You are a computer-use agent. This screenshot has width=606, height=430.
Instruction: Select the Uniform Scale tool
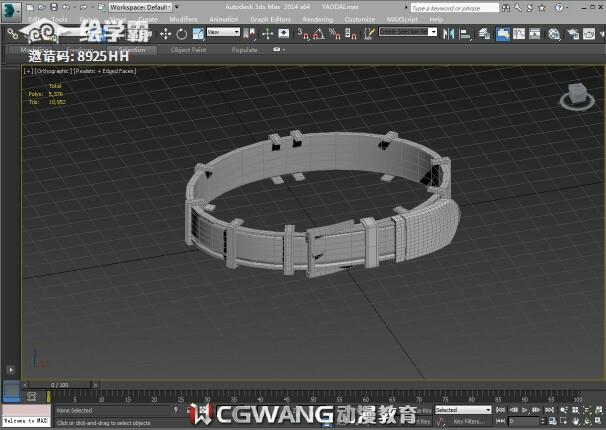tap(198, 34)
